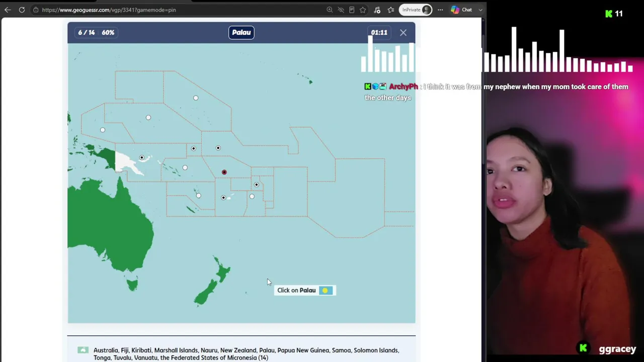The image size is (644, 362).
Task: Click the music note toolbar icon
Action: [377, 10]
